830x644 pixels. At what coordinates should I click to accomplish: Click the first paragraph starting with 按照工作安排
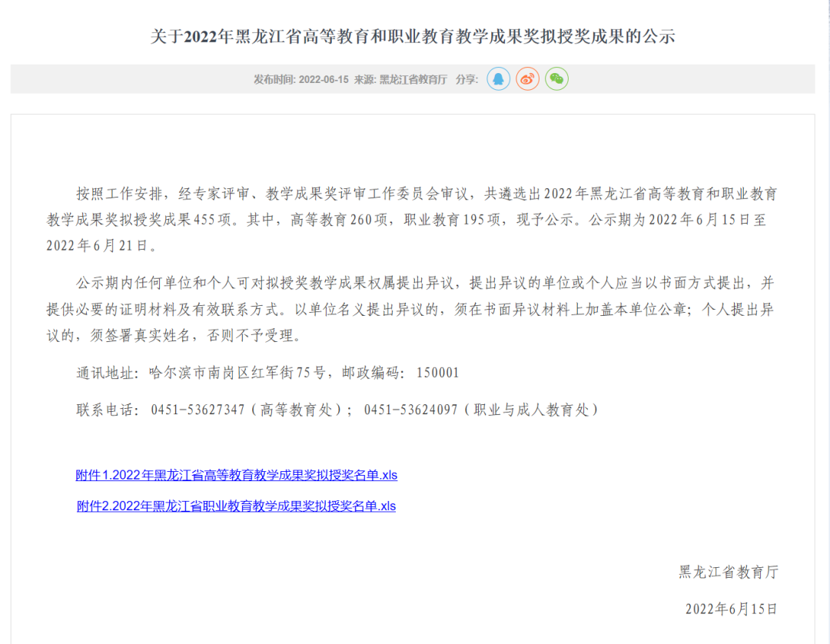click(415, 220)
